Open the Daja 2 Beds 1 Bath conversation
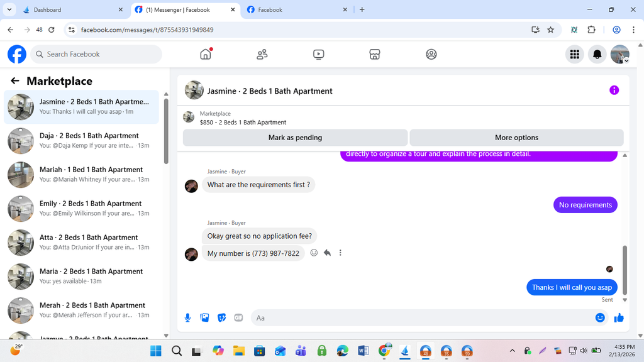644x362 pixels. point(81,140)
